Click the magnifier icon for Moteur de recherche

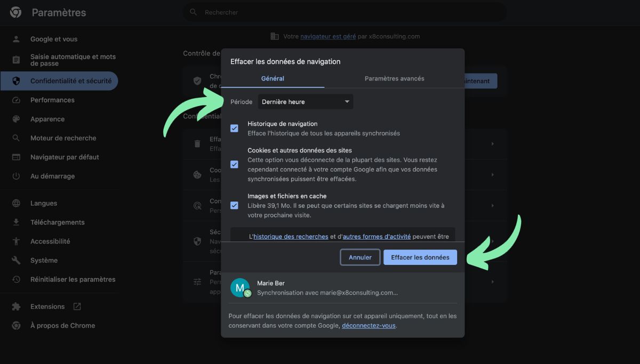tap(16, 138)
